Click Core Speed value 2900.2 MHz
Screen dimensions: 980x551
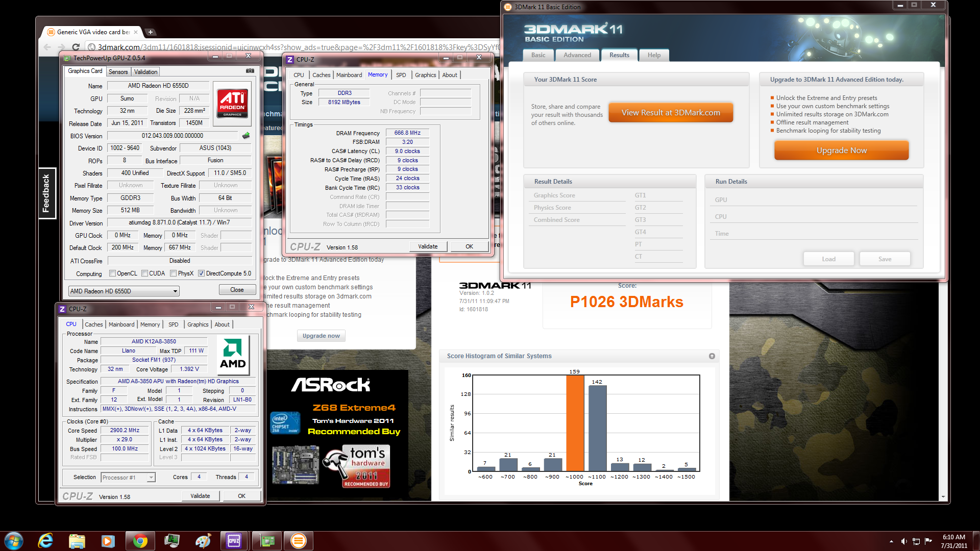click(x=125, y=430)
